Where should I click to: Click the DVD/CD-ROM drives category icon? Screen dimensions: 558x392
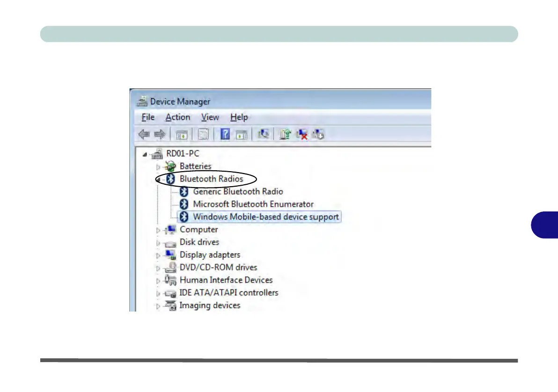pos(170,268)
